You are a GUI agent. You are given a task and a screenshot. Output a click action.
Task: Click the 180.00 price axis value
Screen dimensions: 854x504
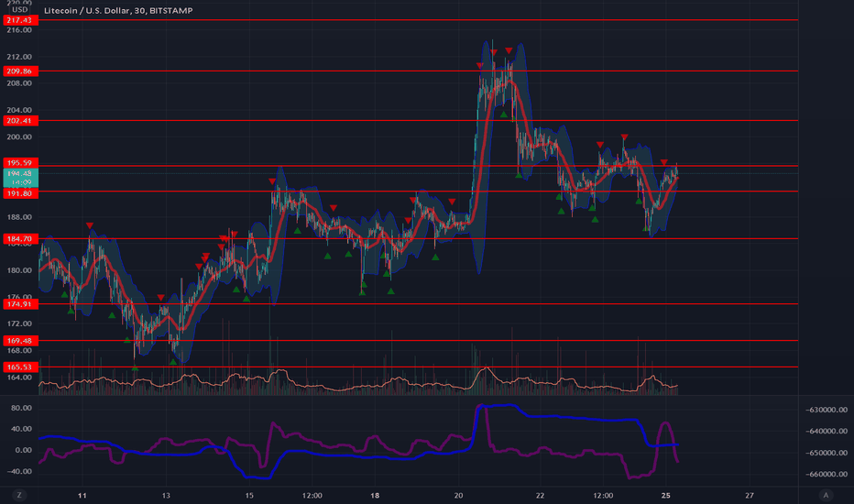tap(19, 270)
